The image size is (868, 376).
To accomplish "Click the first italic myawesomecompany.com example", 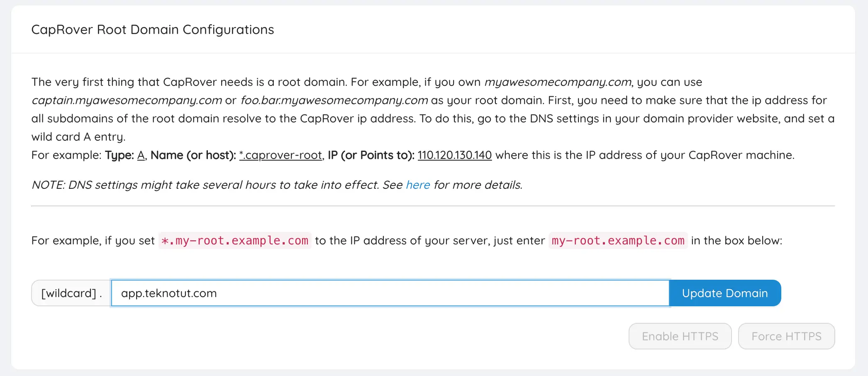I will 558,82.
